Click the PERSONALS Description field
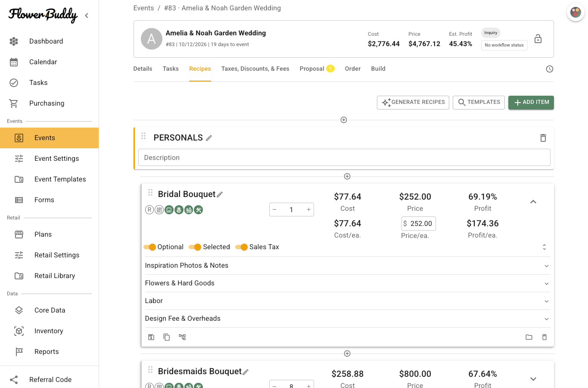Screen dimensions: 588x388 tap(344, 158)
